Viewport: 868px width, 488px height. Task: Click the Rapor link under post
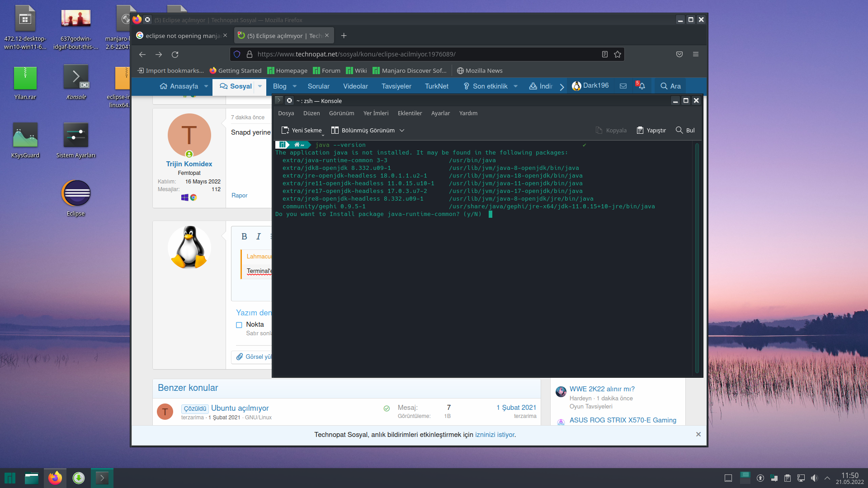click(x=239, y=195)
